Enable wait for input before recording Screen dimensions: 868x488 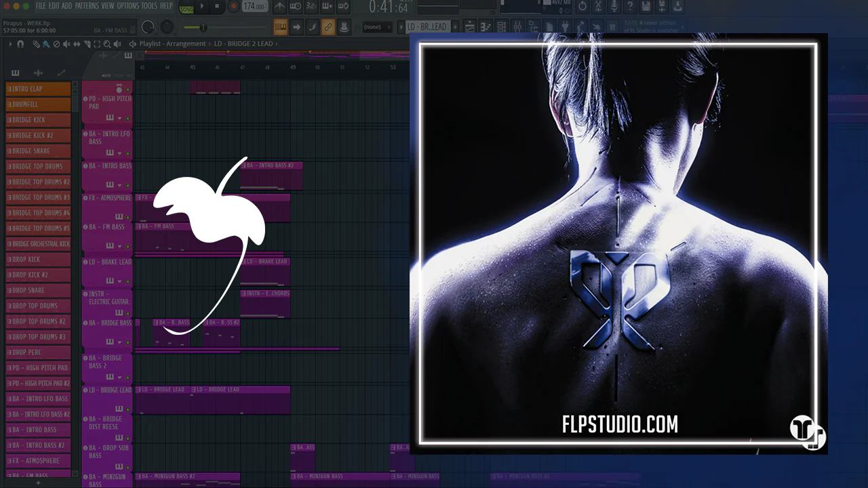tap(296, 7)
